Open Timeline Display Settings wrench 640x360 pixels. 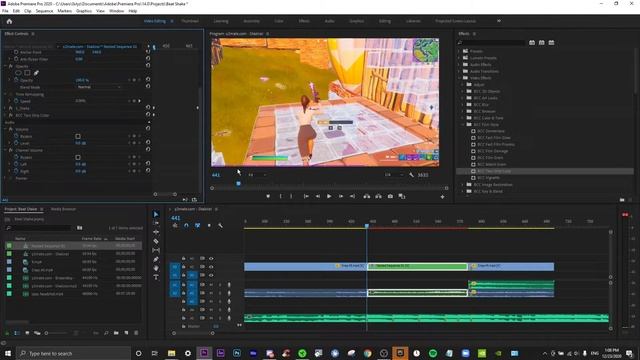point(220,225)
